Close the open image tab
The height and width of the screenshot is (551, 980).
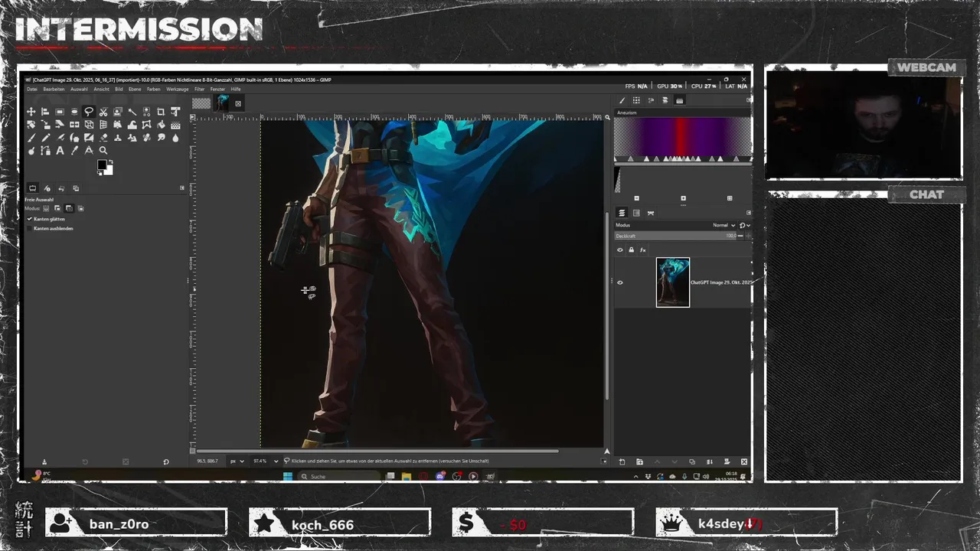238,103
